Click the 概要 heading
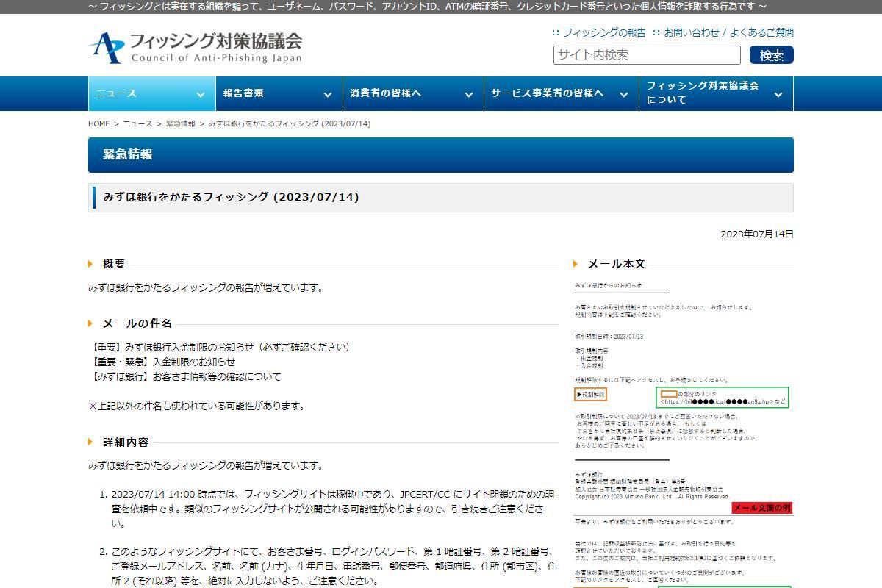The height and width of the screenshot is (588, 882). [x=114, y=264]
